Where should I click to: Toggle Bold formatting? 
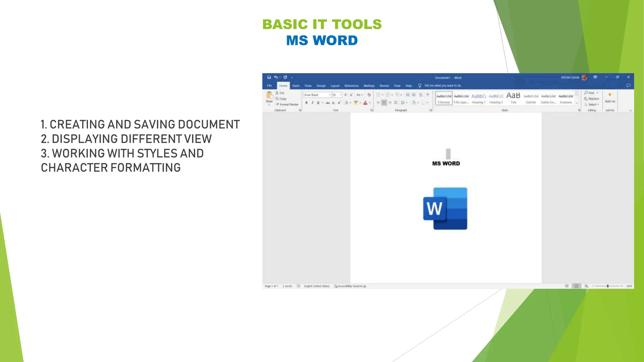[306, 103]
